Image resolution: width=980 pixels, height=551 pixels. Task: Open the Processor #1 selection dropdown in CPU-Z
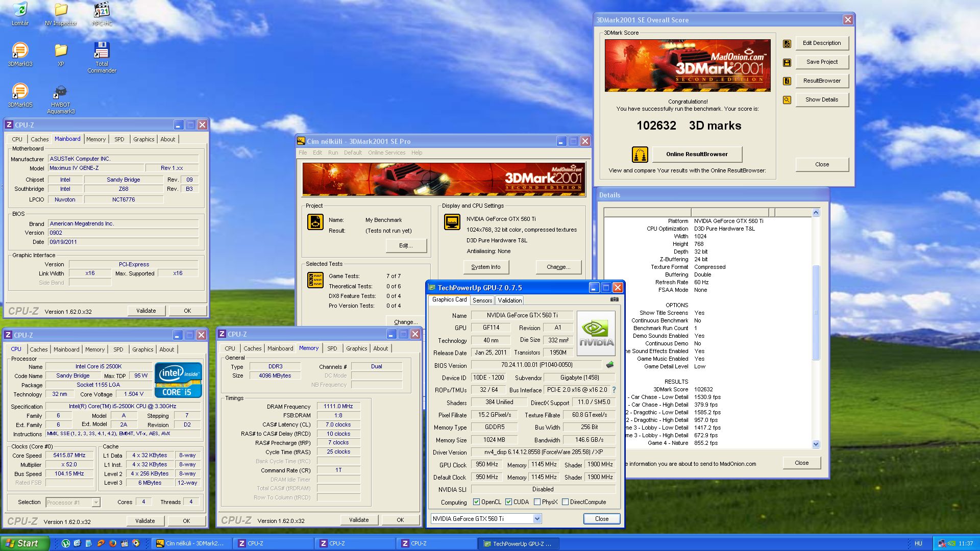tap(73, 503)
